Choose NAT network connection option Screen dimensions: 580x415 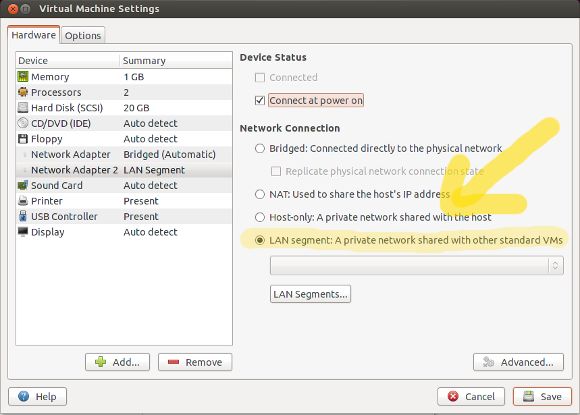[x=260, y=194]
